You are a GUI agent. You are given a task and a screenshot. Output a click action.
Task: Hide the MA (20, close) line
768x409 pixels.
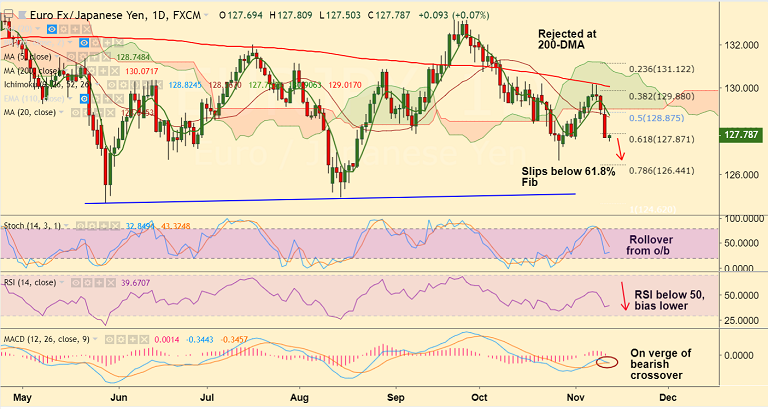pyautogui.click(x=75, y=113)
